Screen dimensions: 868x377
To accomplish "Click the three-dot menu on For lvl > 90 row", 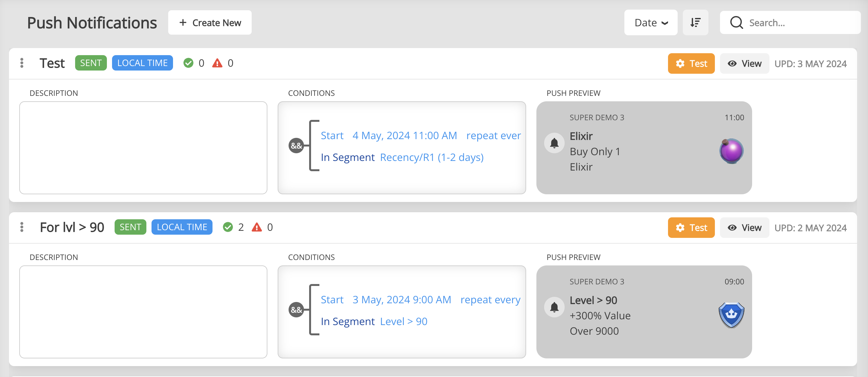I will 22,227.
